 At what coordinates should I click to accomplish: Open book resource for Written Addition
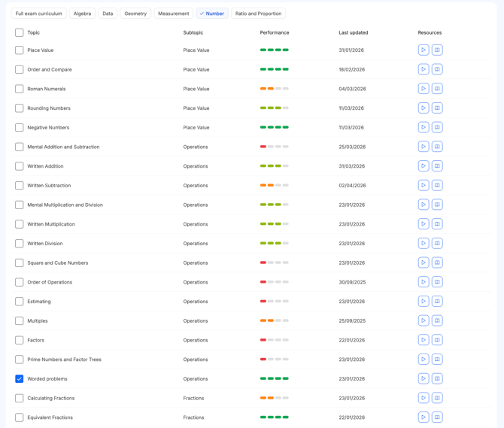pyautogui.click(x=437, y=165)
